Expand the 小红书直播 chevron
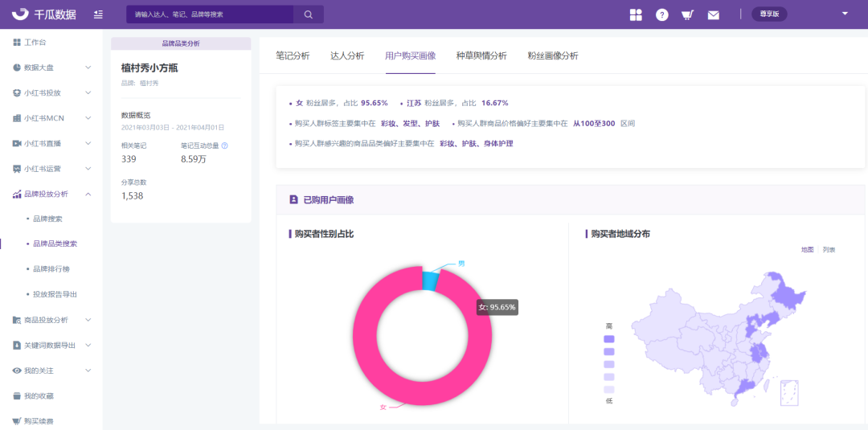The image size is (868, 430). pos(88,143)
